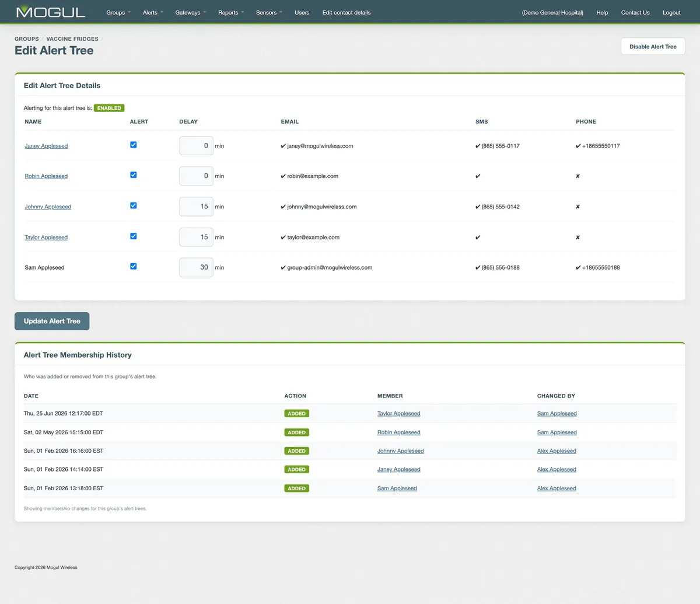
Task: Open Sam Appleseed in the Member column
Action: pos(397,488)
